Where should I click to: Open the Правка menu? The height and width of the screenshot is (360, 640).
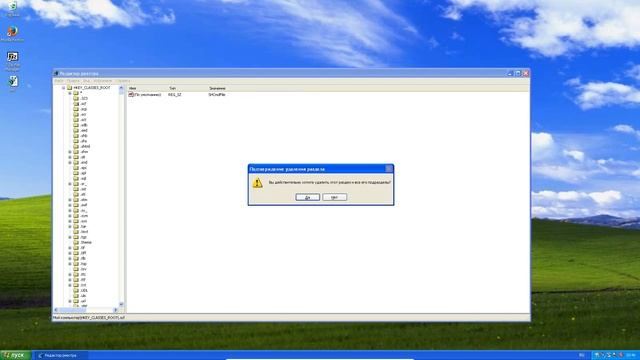[73, 81]
